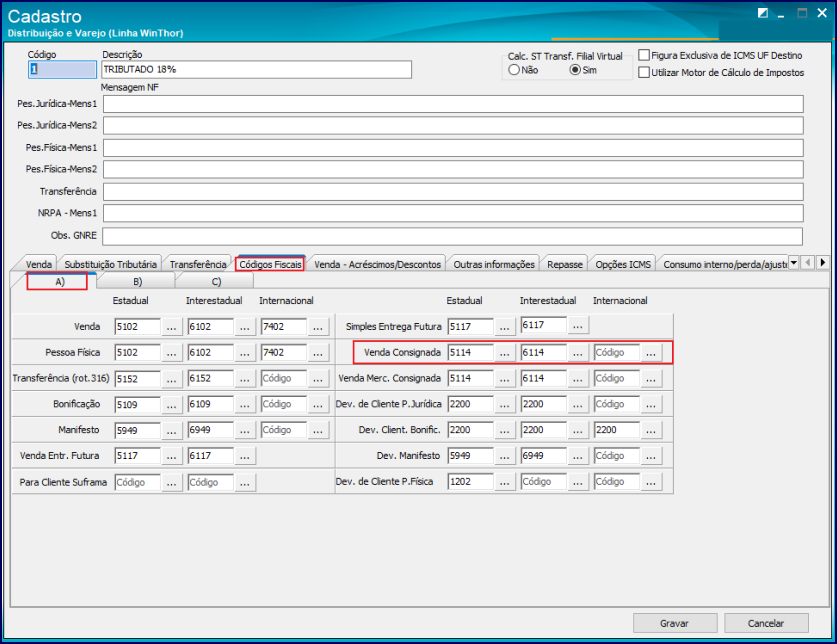This screenshot has width=837, height=644.
Task: Open the Transferência tab
Action: click(198, 264)
